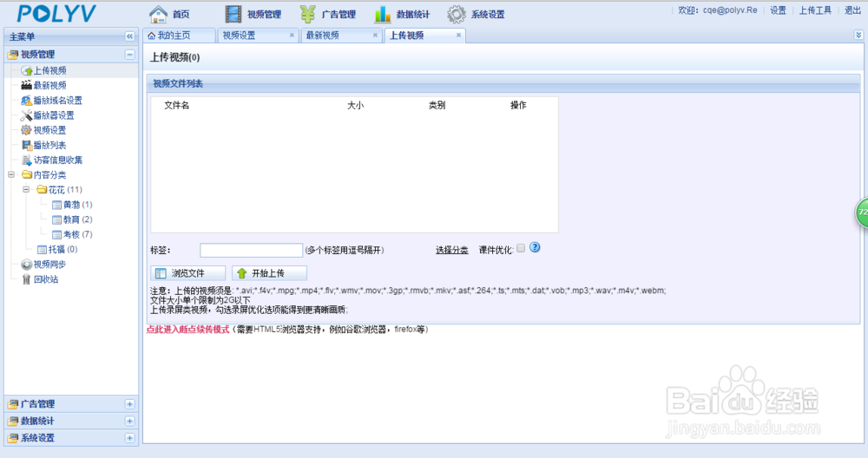Collapse the 视频管理 accordion section
Image resolution: width=868 pixels, height=458 pixels.
(x=129, y=54)
